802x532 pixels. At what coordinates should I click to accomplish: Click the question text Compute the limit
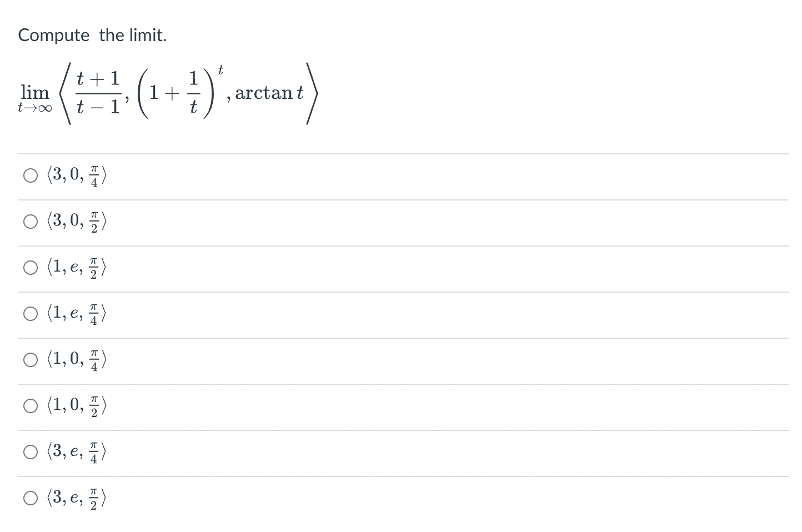pyautogui.click(x=92, y=35)
